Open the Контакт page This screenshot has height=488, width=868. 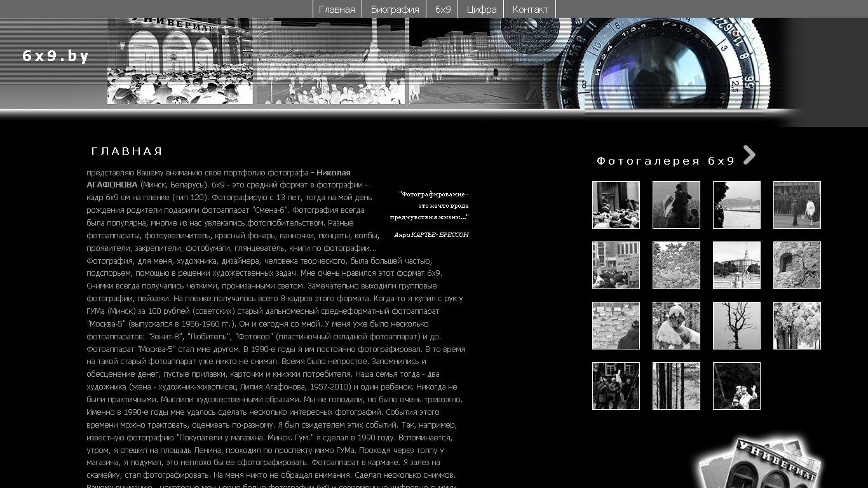(x=530, y=9)
